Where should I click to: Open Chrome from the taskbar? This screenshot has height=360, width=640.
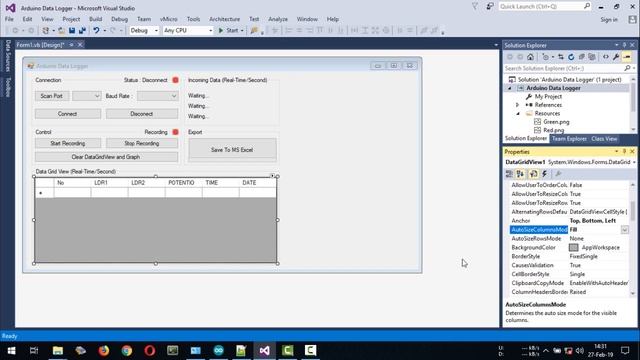point(127,350)
